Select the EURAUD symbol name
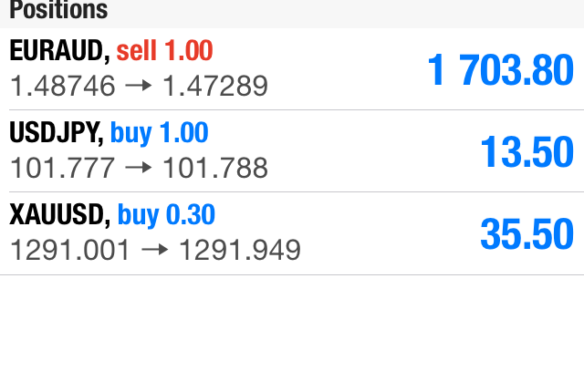This screenshot has width=584, height=392. (x=58, y=50)
